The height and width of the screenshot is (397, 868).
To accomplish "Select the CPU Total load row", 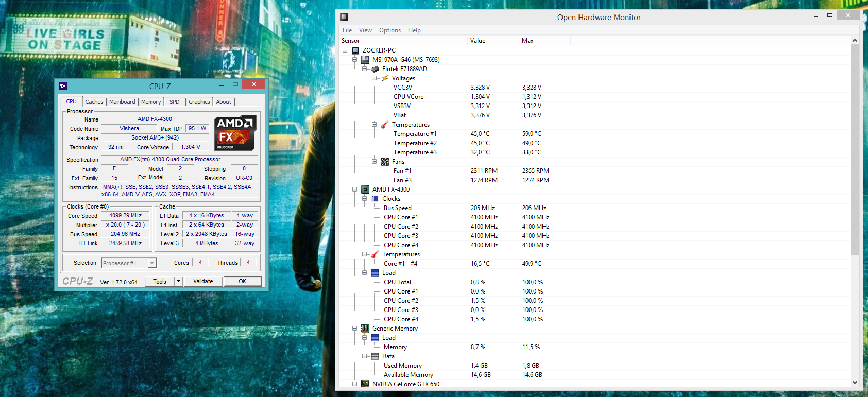I will point(595,282).
